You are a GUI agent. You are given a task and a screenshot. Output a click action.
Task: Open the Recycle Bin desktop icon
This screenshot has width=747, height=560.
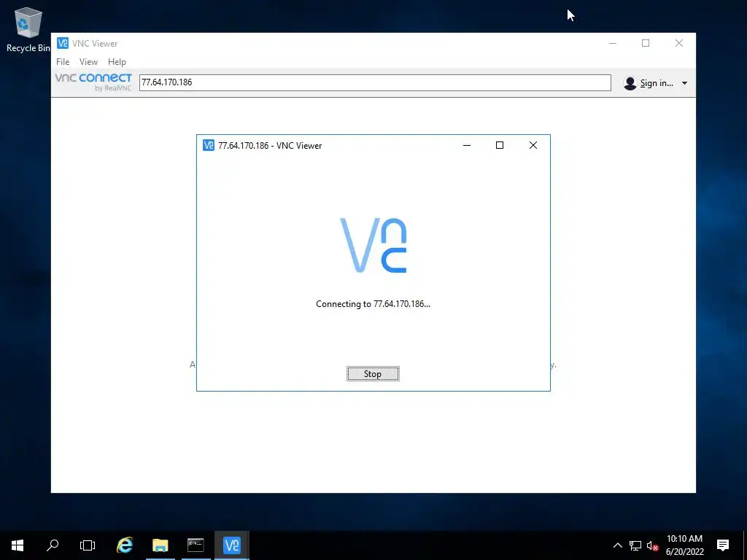point(28,29)
